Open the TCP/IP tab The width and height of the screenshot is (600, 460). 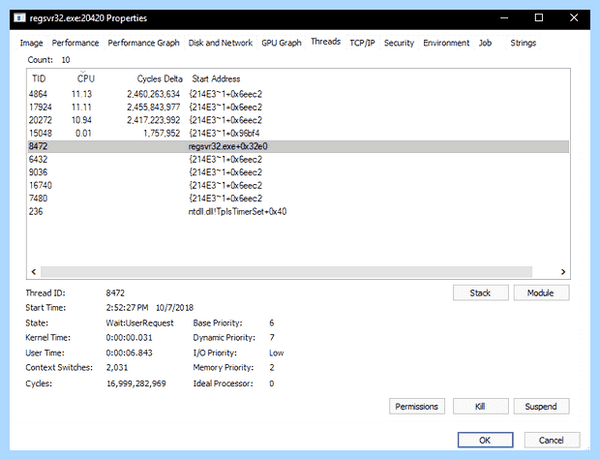pyautogui.click(x=362, y=43)
